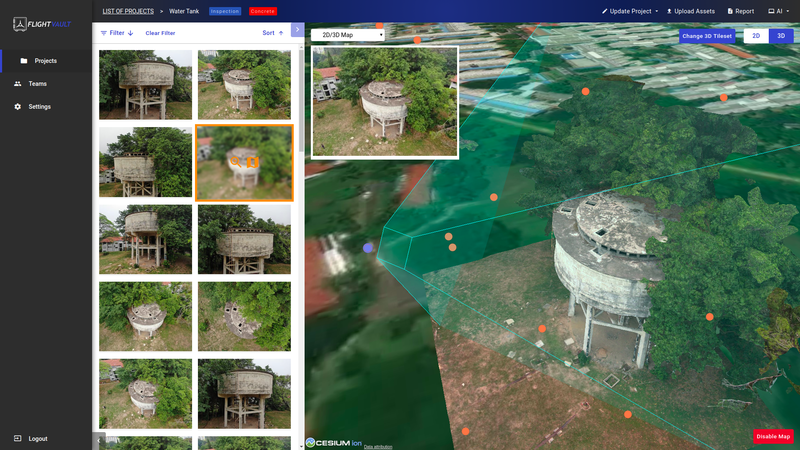Click the Cesium ion logo
Screen dimensions: 800x450
[x=334, y=443]
